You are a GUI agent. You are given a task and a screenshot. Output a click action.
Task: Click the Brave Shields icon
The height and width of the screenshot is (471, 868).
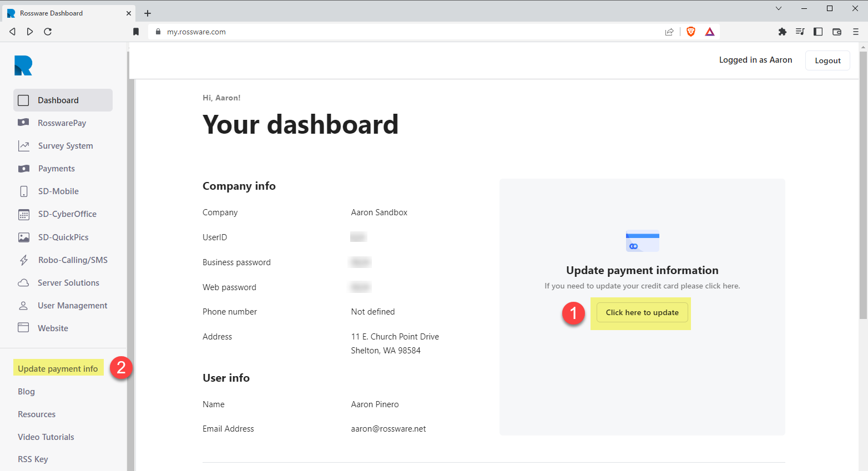(691, 32)
